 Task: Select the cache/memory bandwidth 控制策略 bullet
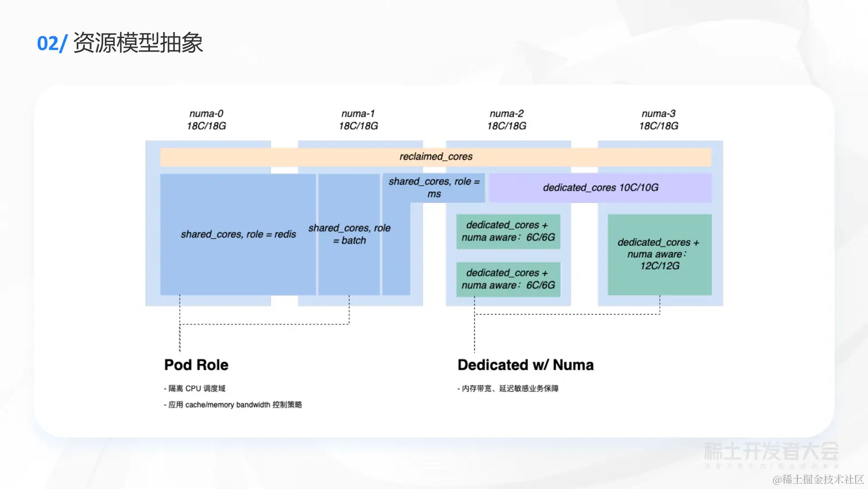(232, 405)
